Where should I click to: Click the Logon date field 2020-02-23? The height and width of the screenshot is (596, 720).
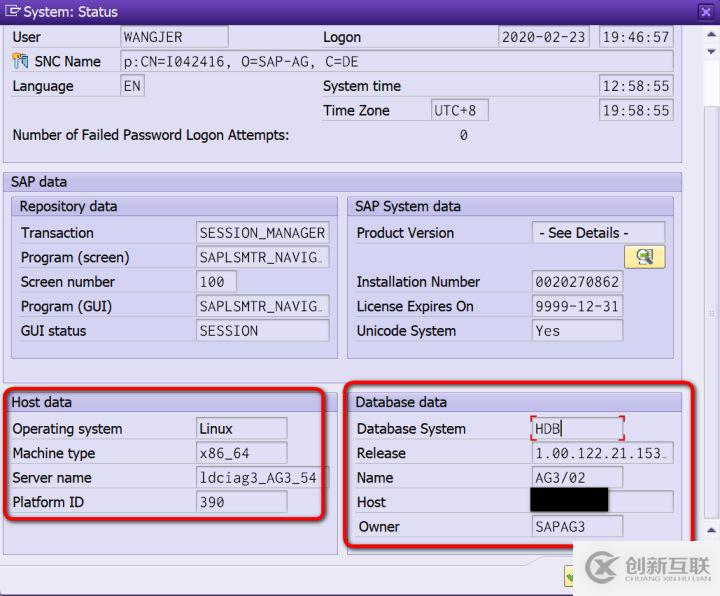(544, 37)
